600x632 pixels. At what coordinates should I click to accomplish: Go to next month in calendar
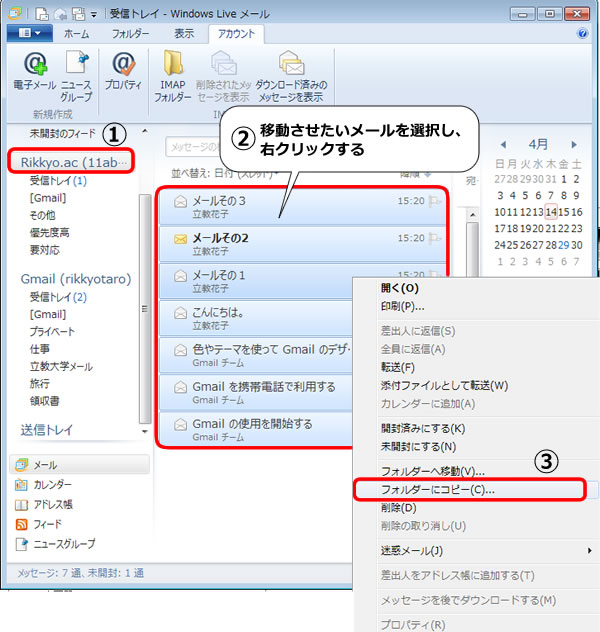(x=574, y=144)
